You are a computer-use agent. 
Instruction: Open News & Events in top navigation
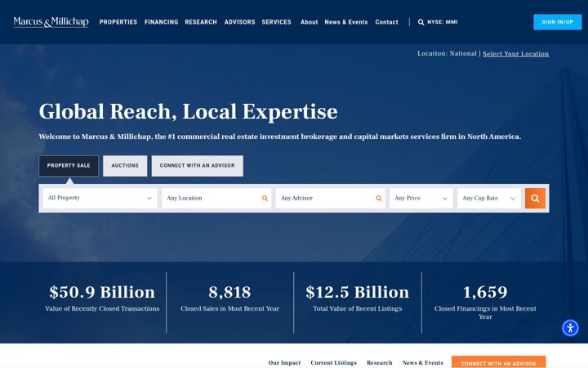[x=346, y=22]
